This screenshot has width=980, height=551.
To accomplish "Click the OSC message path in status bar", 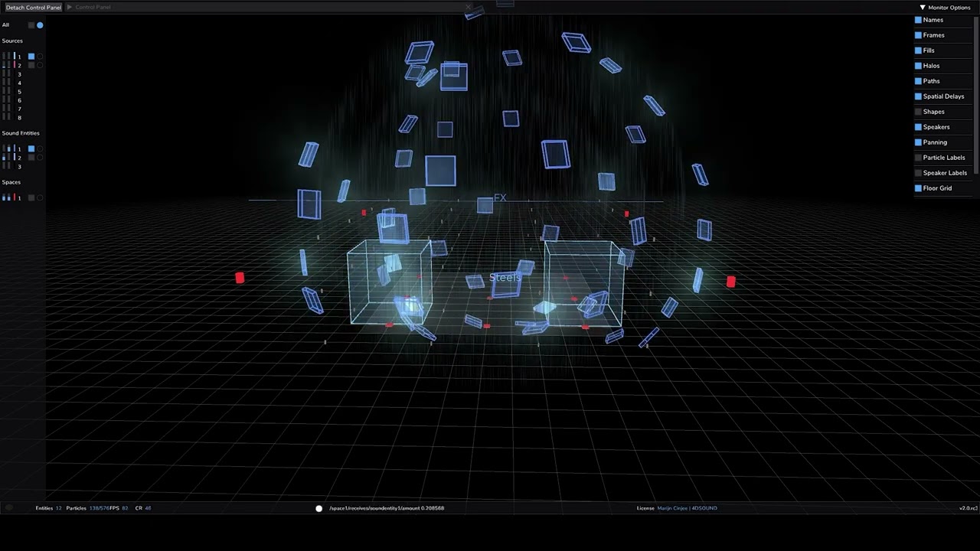I will 387,508.
